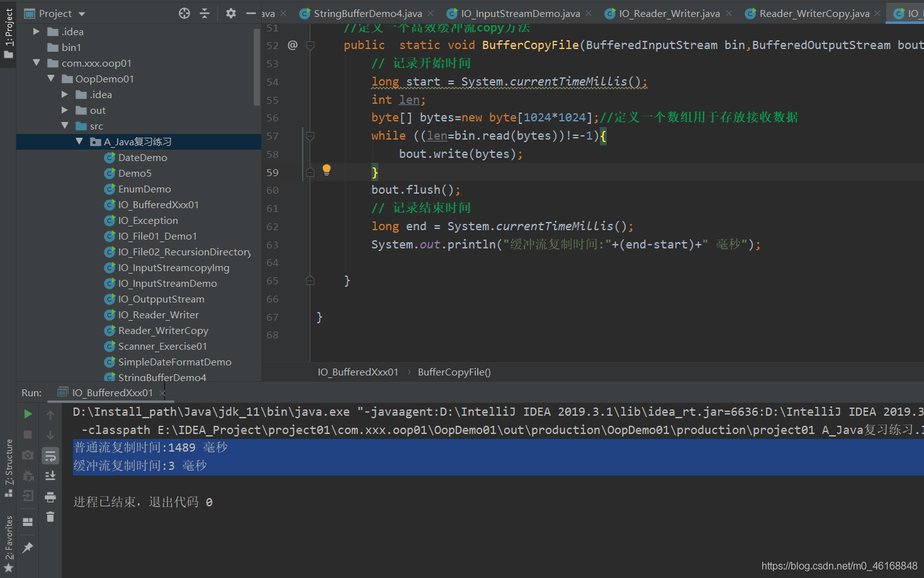Expand the .idea folder

coord(36,31)
